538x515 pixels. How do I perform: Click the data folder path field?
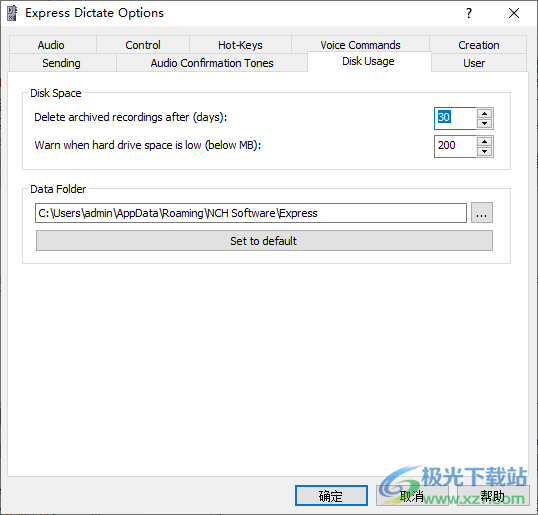pos(251,213)
